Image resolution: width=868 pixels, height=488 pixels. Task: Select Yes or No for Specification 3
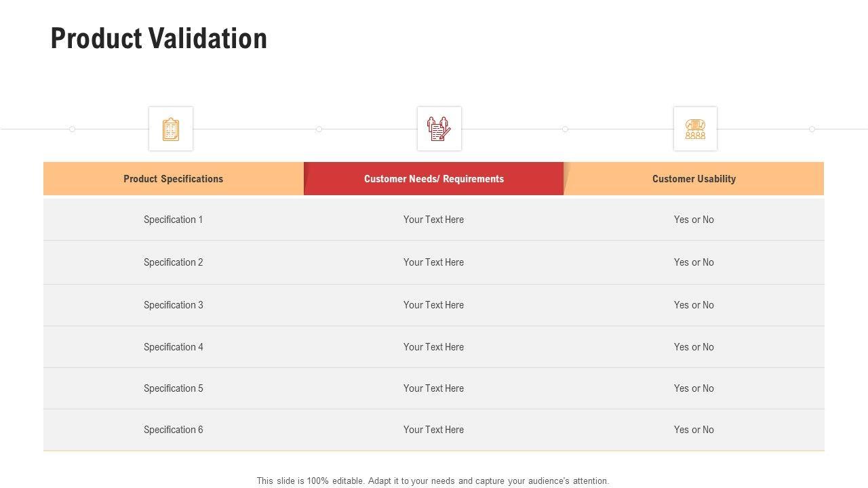(694, 305)
